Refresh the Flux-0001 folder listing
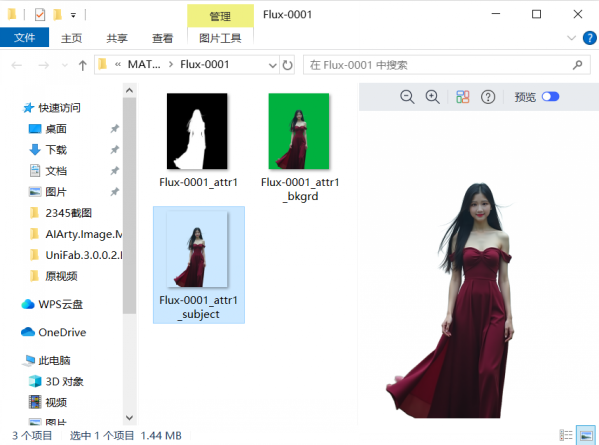Viewport: 599px width, 445px height. 287,65
